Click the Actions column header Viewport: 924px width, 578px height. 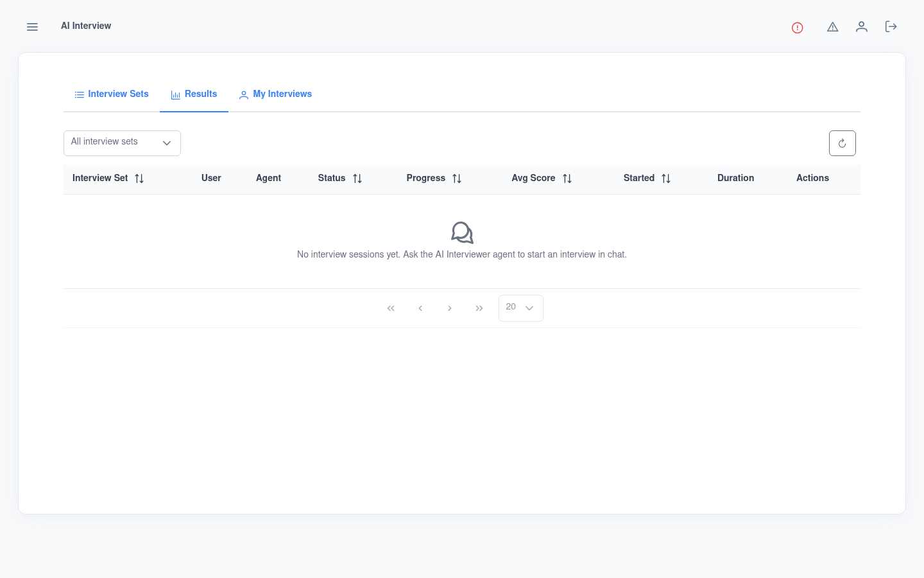click(812, 178)
